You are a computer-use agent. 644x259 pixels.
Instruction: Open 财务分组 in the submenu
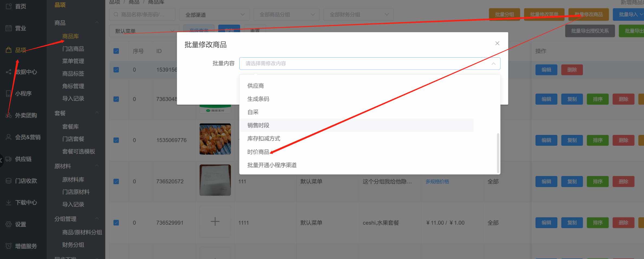click(73, 245)
